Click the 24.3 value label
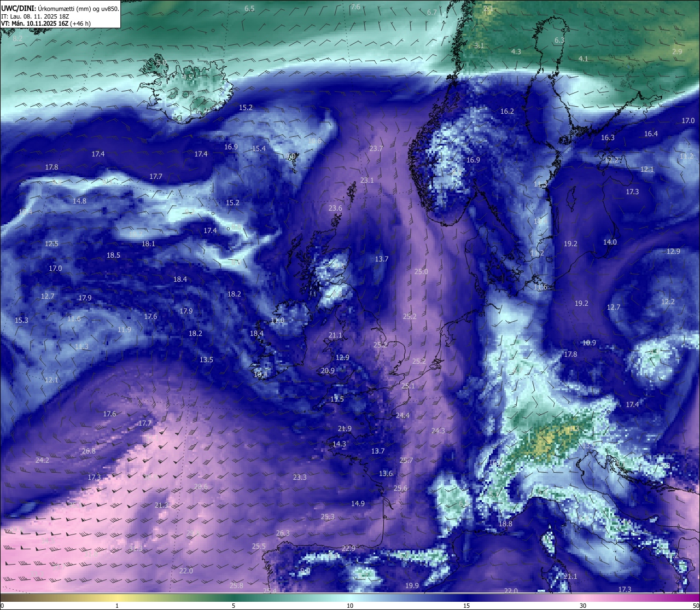The width and height of the screenshot is (700, 610). tap(438, 431)
